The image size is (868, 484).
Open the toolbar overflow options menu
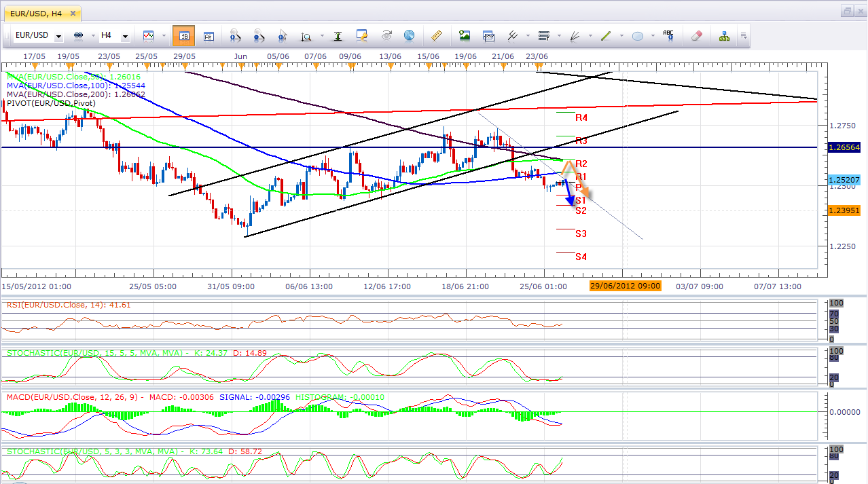(x=744, y=35)
